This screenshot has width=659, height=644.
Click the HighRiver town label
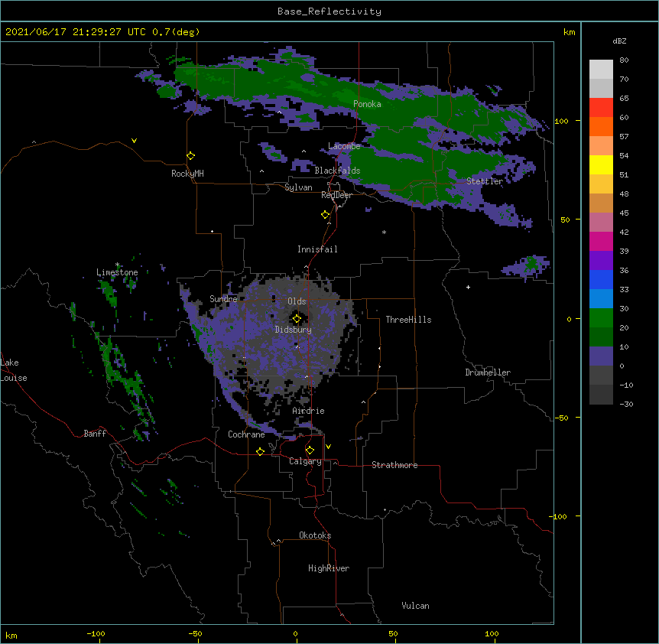pyautogui.click(x=329, y=568)
